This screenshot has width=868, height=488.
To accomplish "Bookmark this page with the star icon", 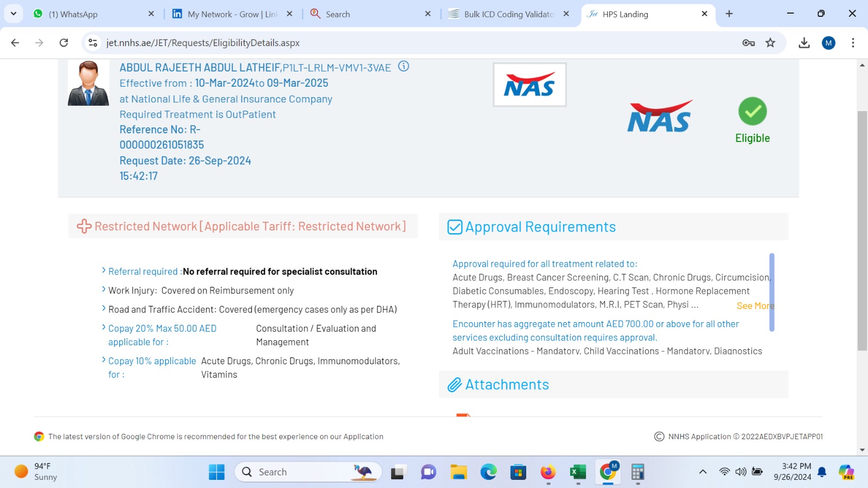I will click(x=770, y=43).
